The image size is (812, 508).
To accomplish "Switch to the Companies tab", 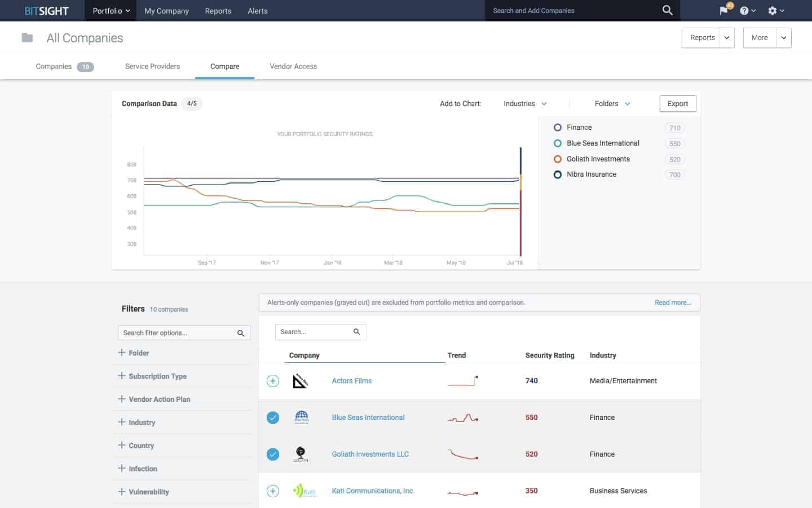I will pos(64,67).
